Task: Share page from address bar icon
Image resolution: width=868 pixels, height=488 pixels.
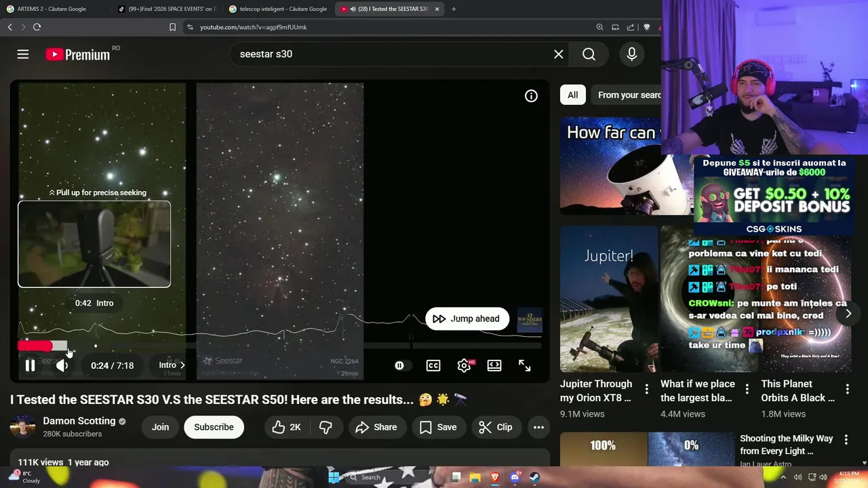Action: [631, 27]
